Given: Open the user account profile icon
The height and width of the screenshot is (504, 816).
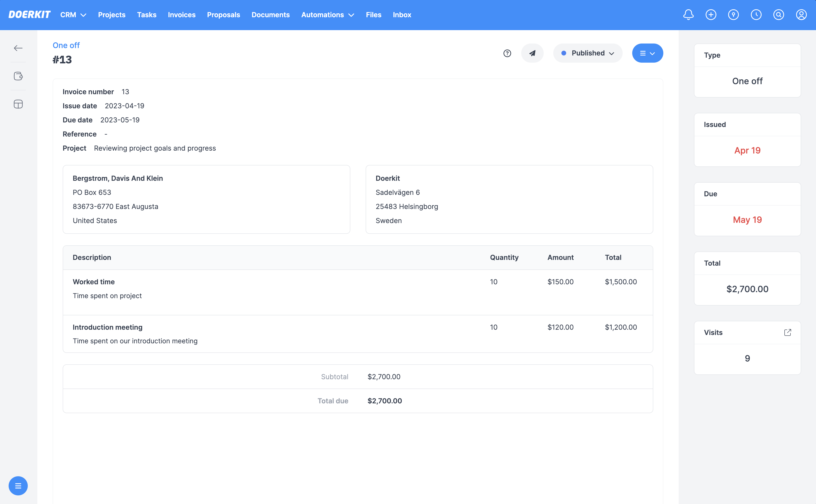Looking at the screenshot, I should coord(801,15).
